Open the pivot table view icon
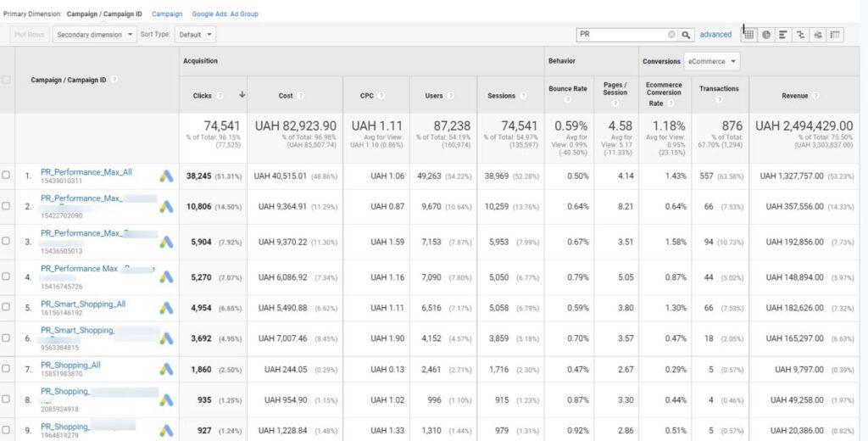Screen dimensions: 868x441 tap(835, 35)
